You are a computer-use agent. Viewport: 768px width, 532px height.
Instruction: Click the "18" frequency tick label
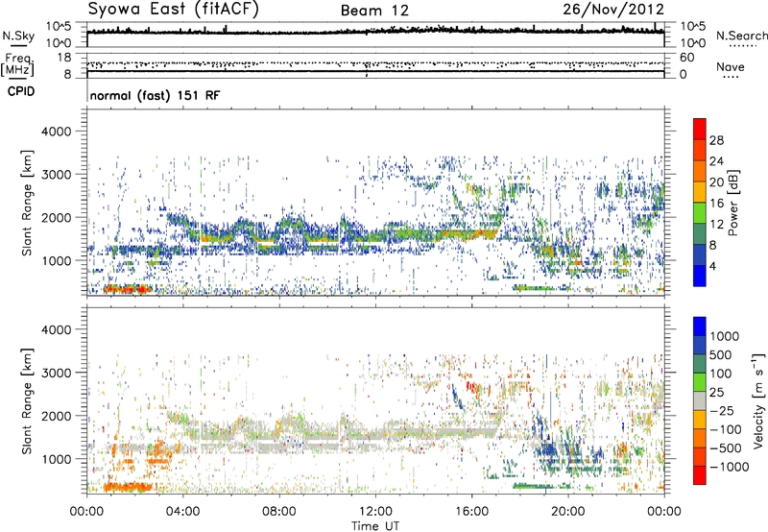[x=63, y=58]
